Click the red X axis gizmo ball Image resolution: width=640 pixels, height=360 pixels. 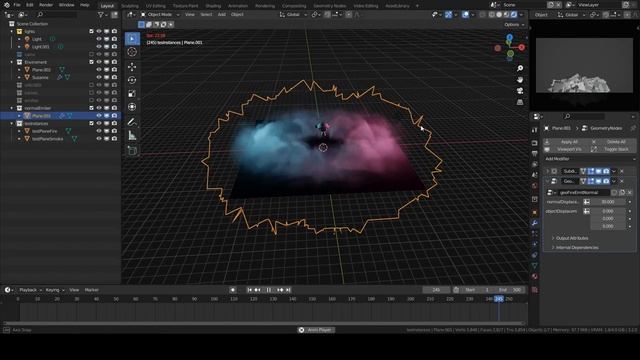(522, 47)
